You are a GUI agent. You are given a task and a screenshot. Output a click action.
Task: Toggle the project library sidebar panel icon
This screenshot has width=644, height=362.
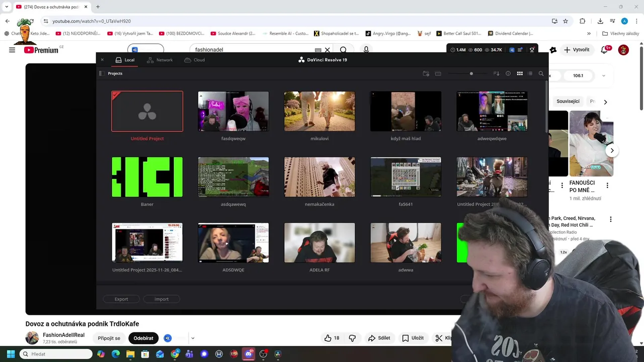coord(102,73)
